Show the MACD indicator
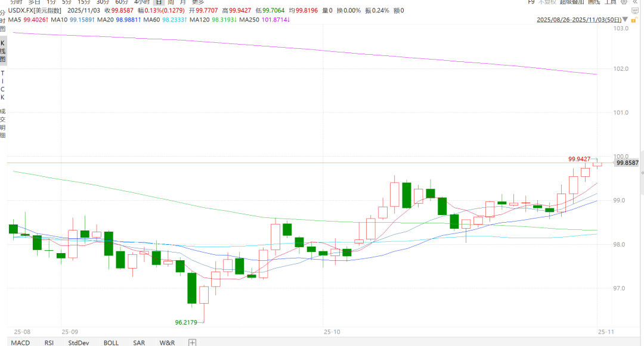Image resolution: width=644 pixels, height=346 pixels. point(20,342)
